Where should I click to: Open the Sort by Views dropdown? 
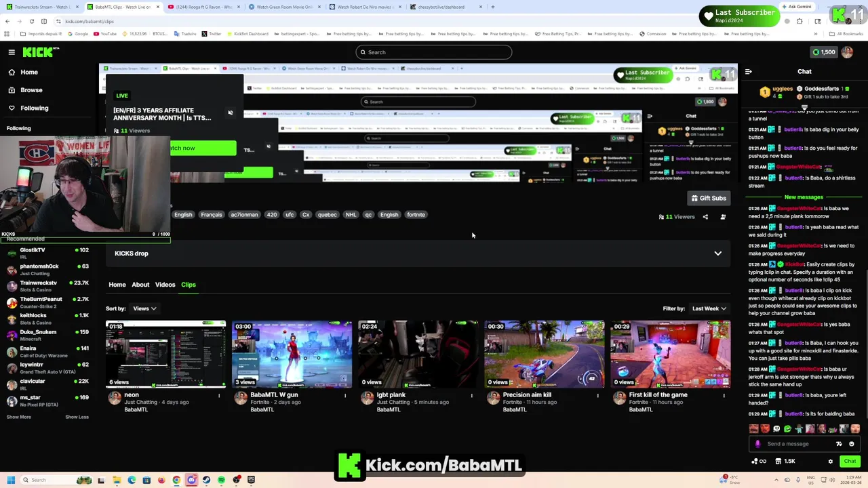tap(144, 308)
